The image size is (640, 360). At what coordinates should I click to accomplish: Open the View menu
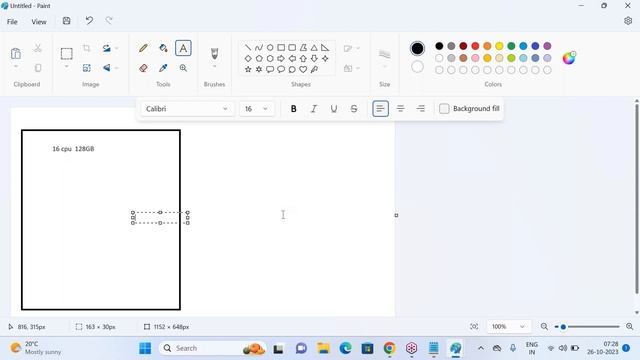pyautogui.click(x=39, y=22)
